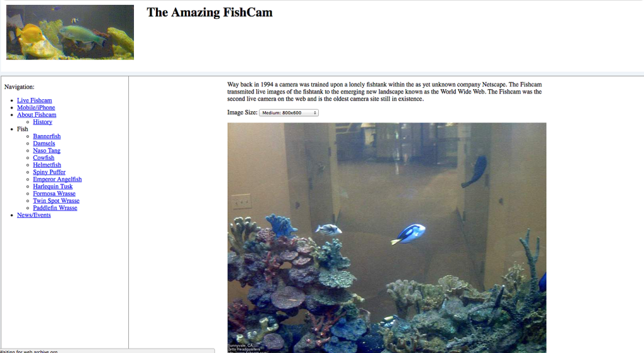The height and width of the screenshot is (353, 644).
Task: Click the FishCam header thumbnail image
Action: click(x=70, y=32)
